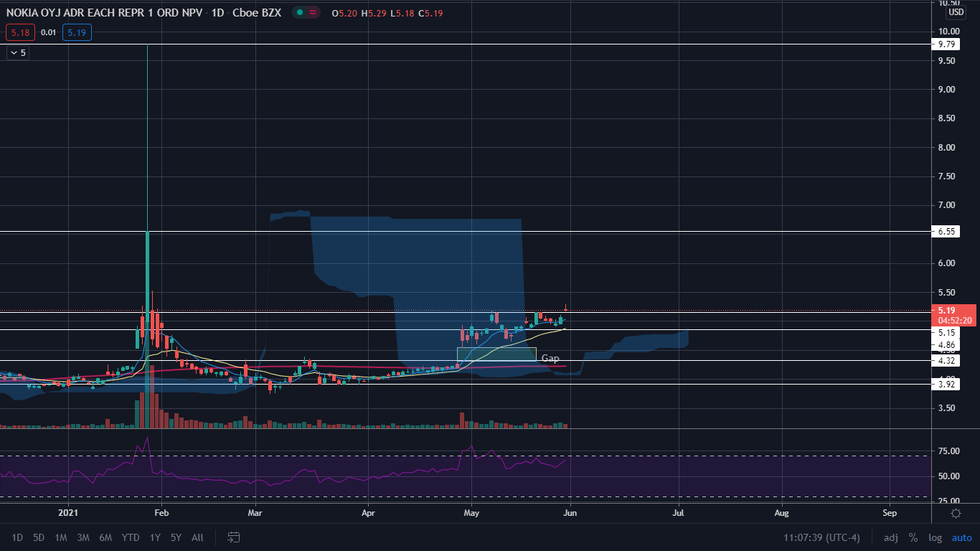The width and height of the screenshot is (980, 551).
Task: Open the Go to date calendar icon
Action: (x=234, y=537)
